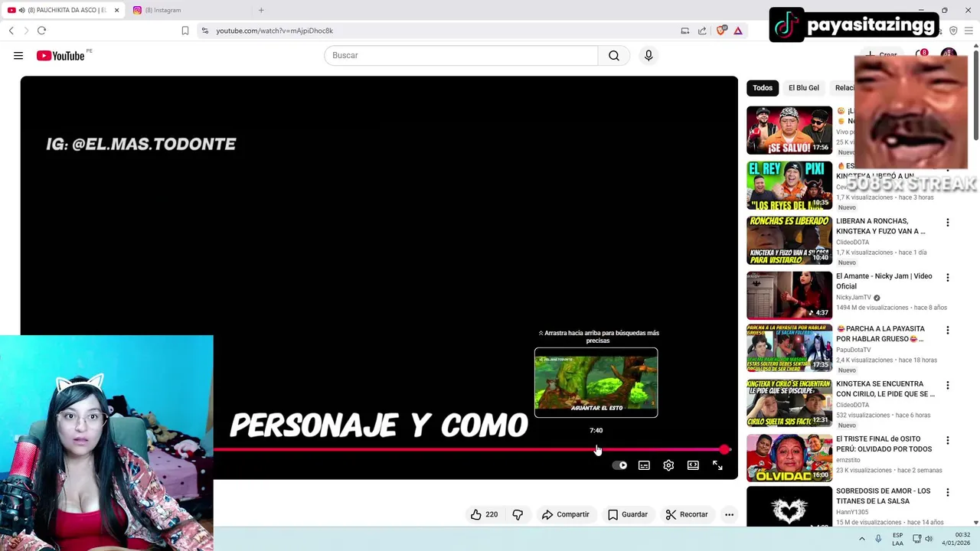The image size is (980, 551).
Task: Switch to the Instagram browser tab
Action: pos(184,10)
